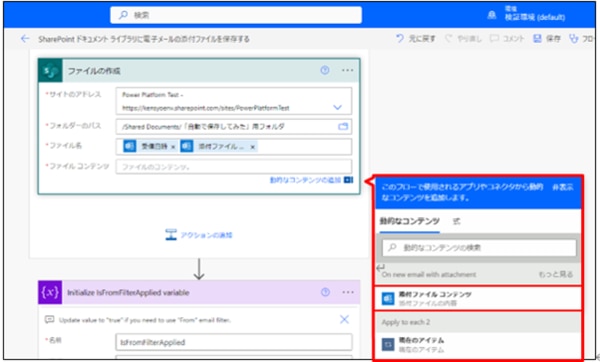The image size is (600, 362).
Task: Remove the 受信日時 token from ファイル名
Action: tap(173, 147)
